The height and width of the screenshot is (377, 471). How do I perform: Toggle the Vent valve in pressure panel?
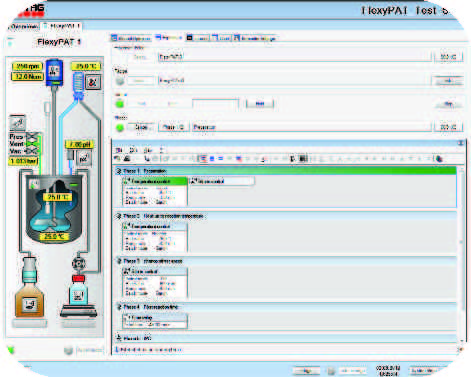pos(32,144)
